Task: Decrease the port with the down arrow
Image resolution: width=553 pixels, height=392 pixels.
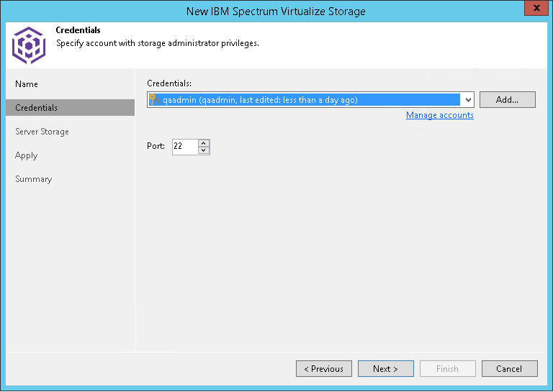Action: click(x=204, y=150)
